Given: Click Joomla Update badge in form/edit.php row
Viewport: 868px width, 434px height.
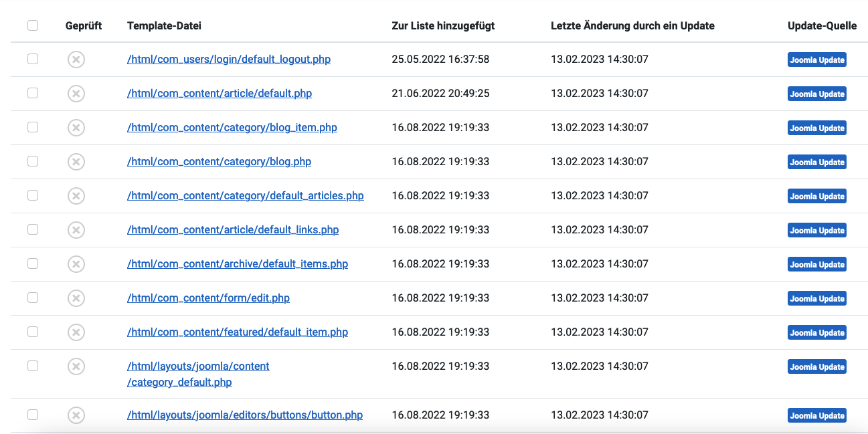Looking at the screenshot, I should click(816, 298).
